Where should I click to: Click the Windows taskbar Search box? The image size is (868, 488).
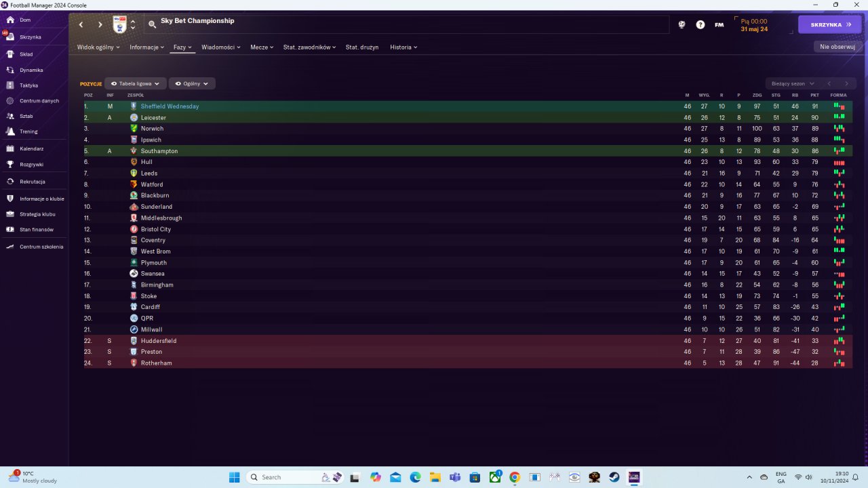pyautogui.click(x=296, y=477)
